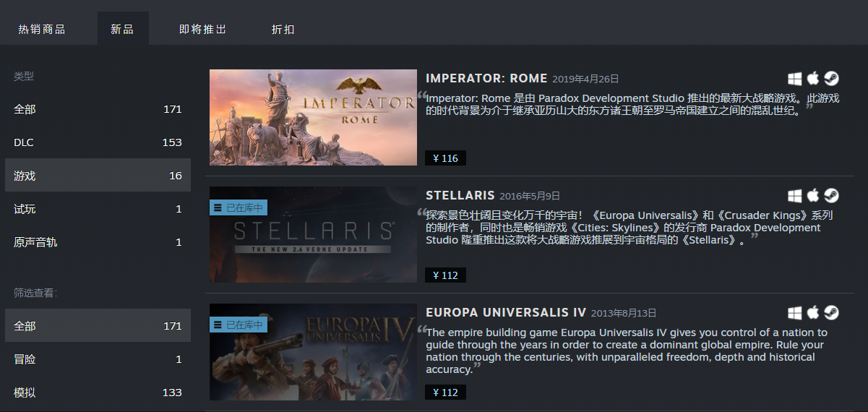The image size is (868, 412).
Task: Open the IMPERATOR: ROME title link
Action: [486, 78]
